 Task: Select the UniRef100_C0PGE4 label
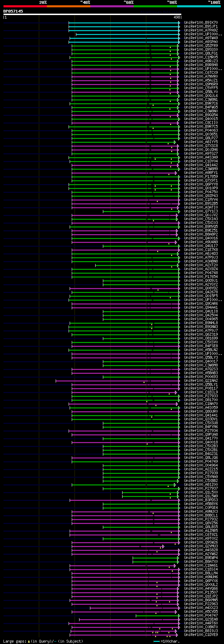coord(201,508)
